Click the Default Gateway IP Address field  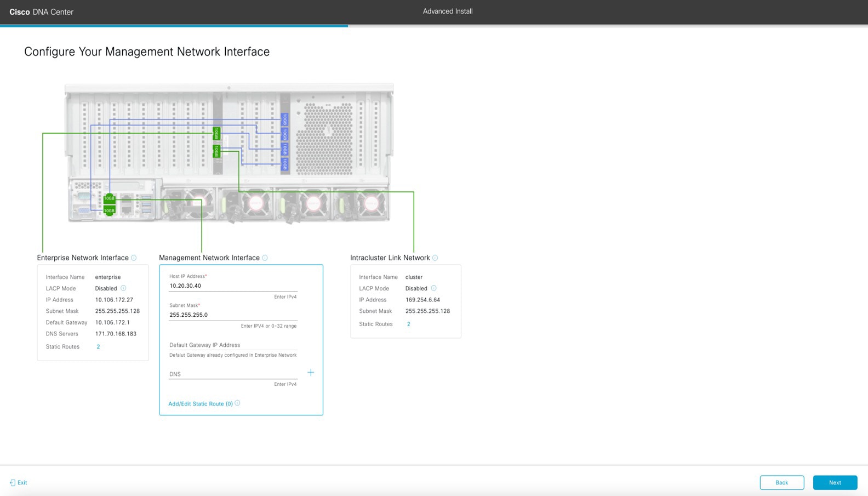coord(232,345)
